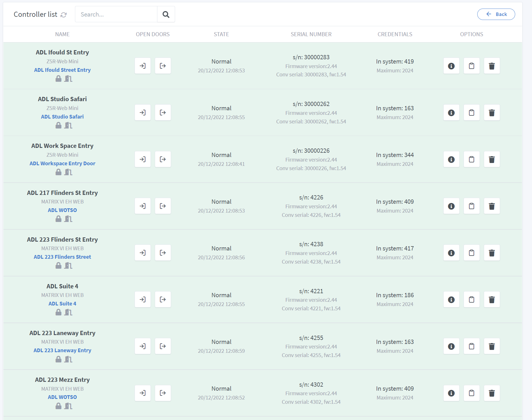The height and width of the screenshot is (420, 532).
Task: Open entry door for ADL Suite 4
Action: tap(143, 299)
